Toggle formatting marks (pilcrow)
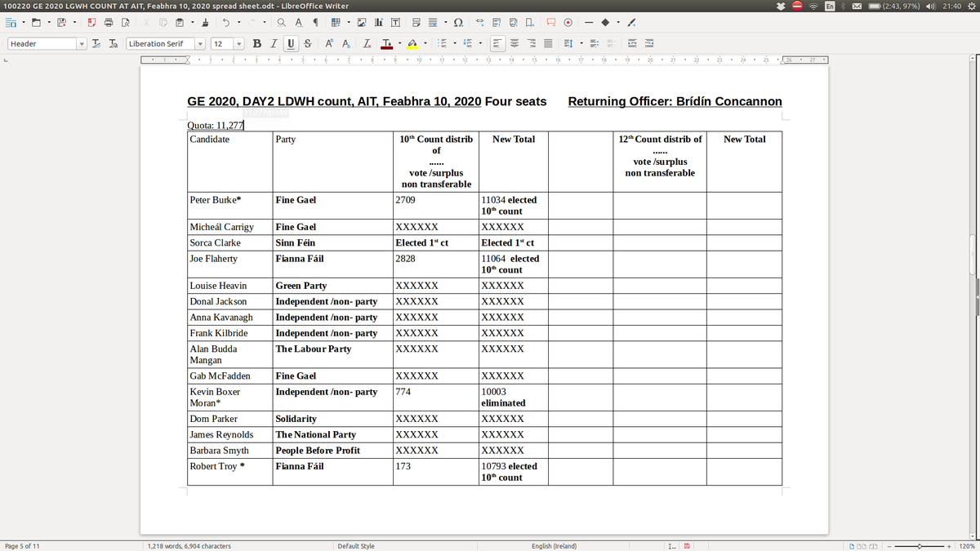980x551 pixels. 315,22
